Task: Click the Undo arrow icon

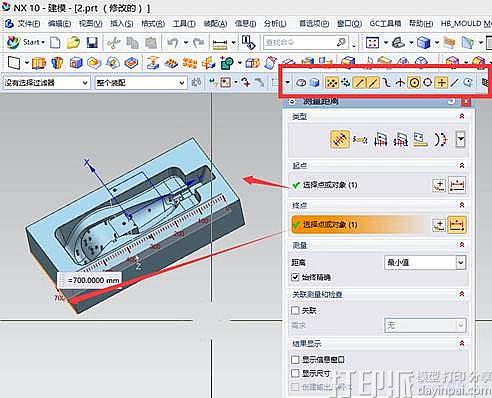Action: coord(173,42)
